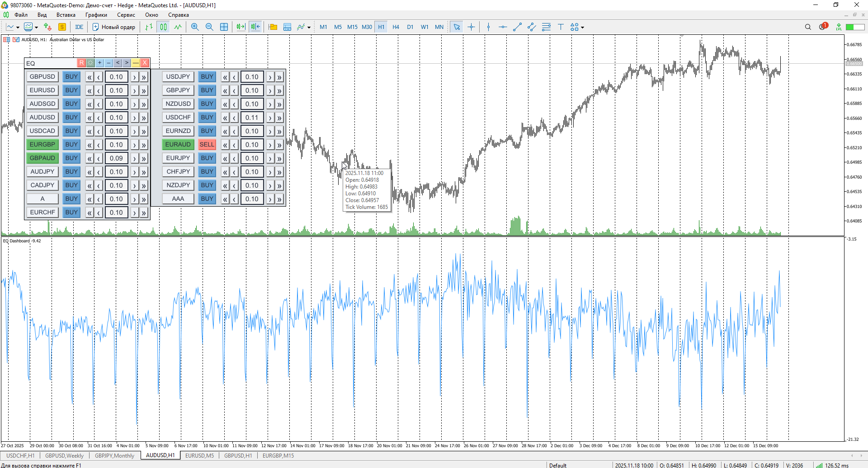Click the GBPUSD symbol button
868x468 pixels.
pos(42,77)
